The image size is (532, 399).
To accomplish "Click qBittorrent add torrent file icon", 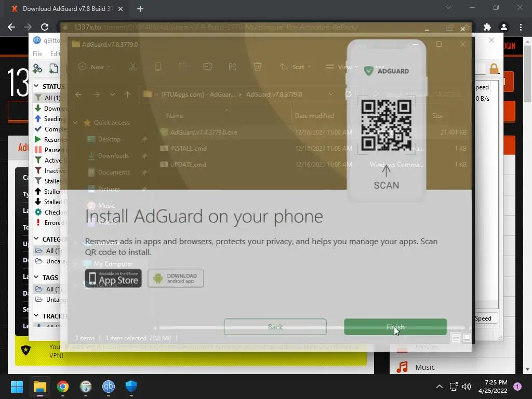I will click(54, 69).
